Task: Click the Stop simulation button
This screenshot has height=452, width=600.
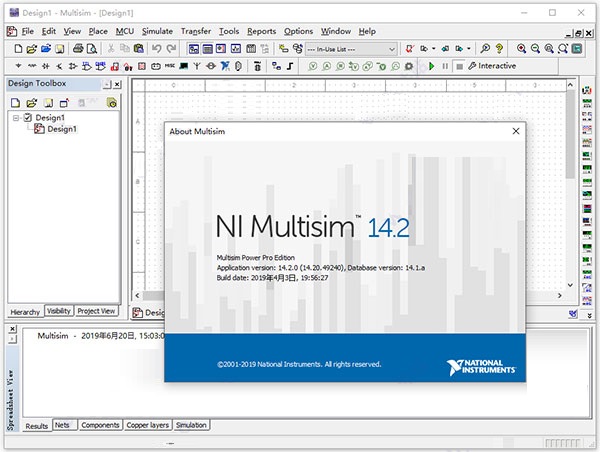Action: click(x=458, y=66)
